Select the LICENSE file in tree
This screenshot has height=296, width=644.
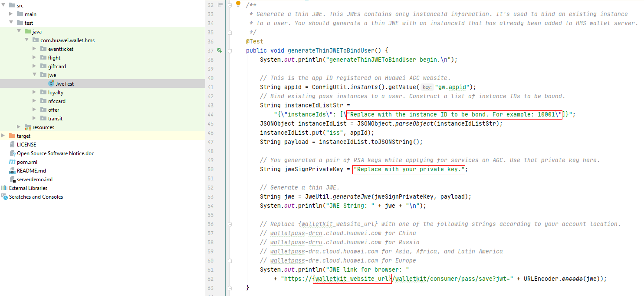tap(26, 145)
